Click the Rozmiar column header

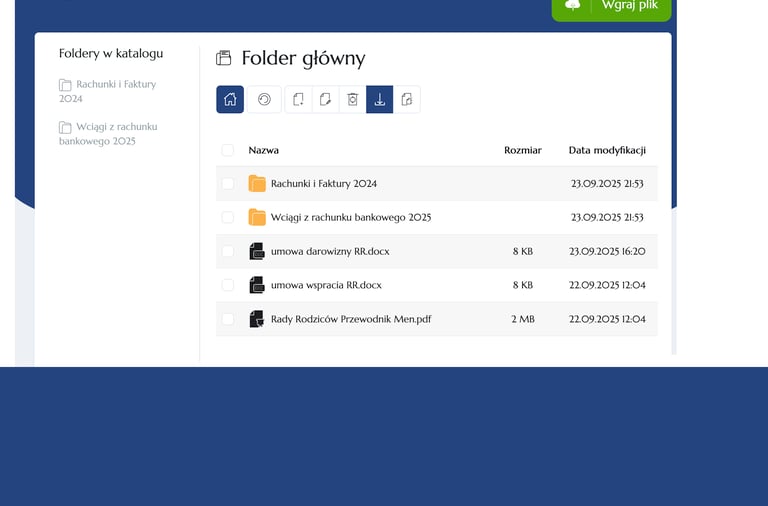pos(523,150)
